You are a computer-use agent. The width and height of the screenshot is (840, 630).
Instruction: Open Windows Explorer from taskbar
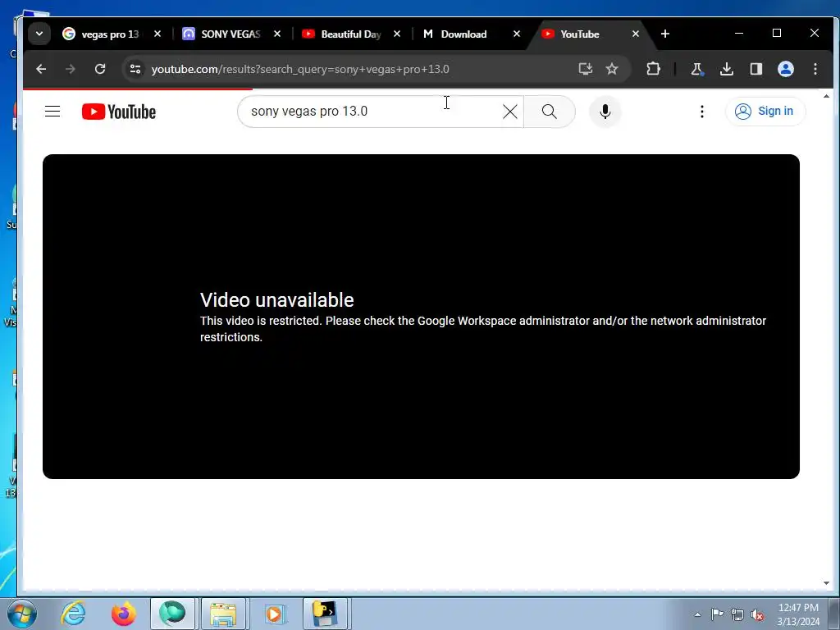click(x=223, y=614)
